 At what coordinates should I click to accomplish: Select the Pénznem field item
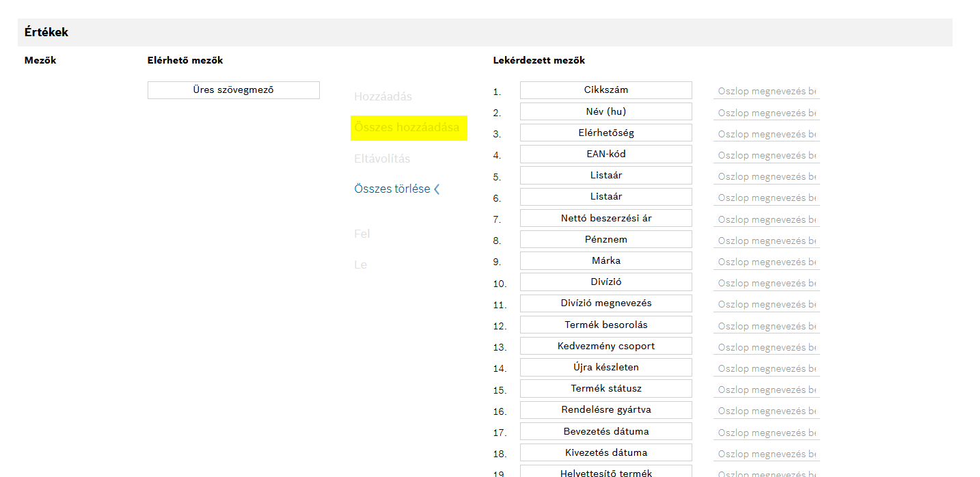point(605,239)
